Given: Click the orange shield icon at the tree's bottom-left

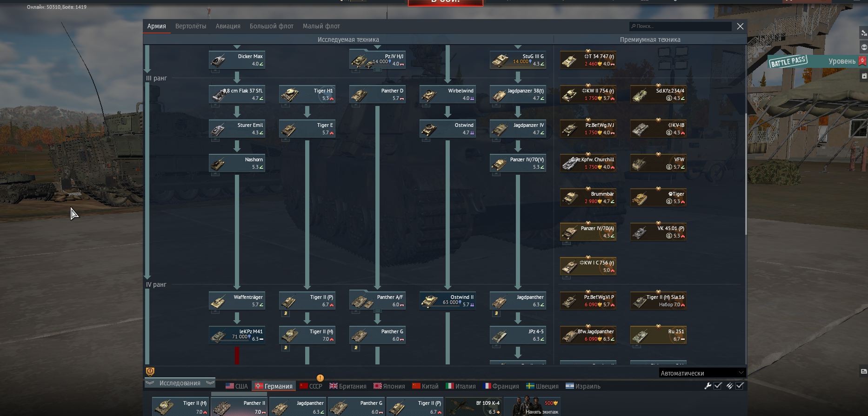Looking at the screenshot, I should click(150, 371).
